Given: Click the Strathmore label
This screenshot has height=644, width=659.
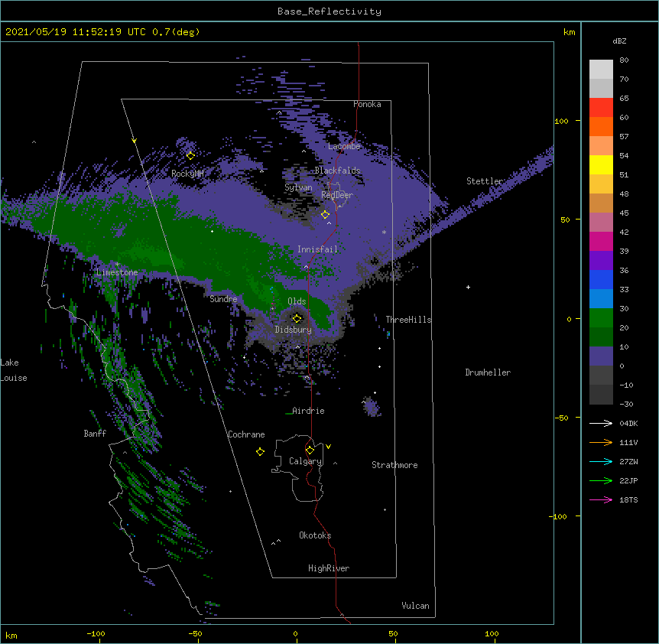Looking at the screenshot, I should click(x=394, y=465).
